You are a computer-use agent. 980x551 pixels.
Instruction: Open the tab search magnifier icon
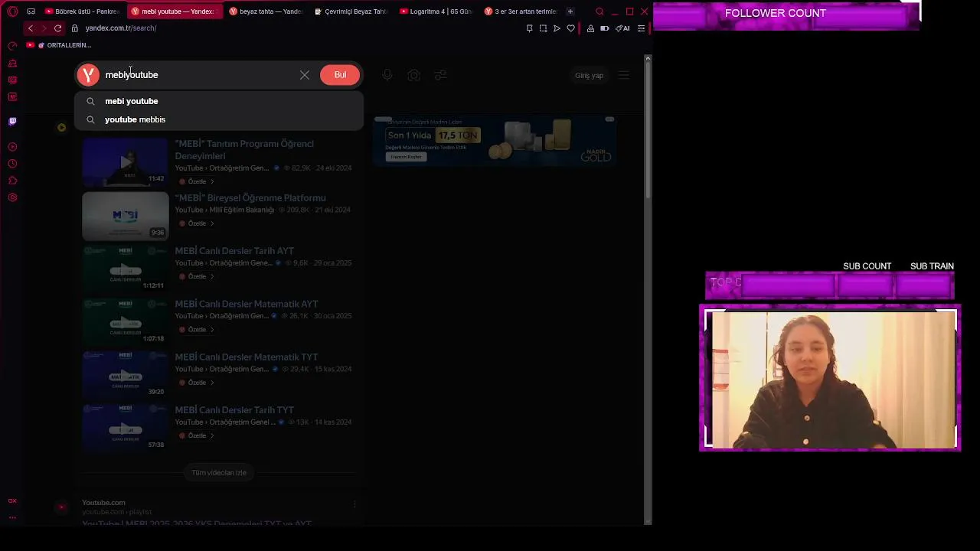click(599, 11)
